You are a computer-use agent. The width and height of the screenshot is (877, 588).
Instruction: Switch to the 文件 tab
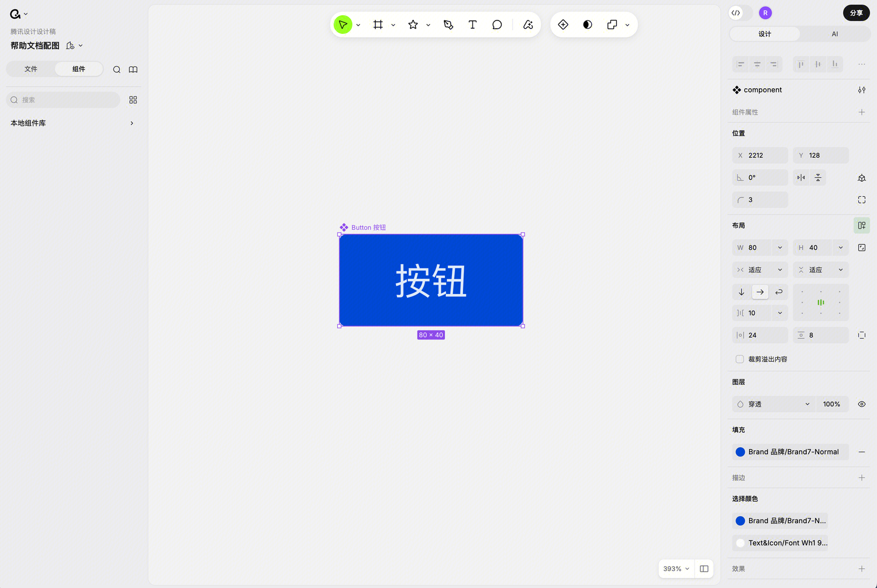[x=31, y=69]
